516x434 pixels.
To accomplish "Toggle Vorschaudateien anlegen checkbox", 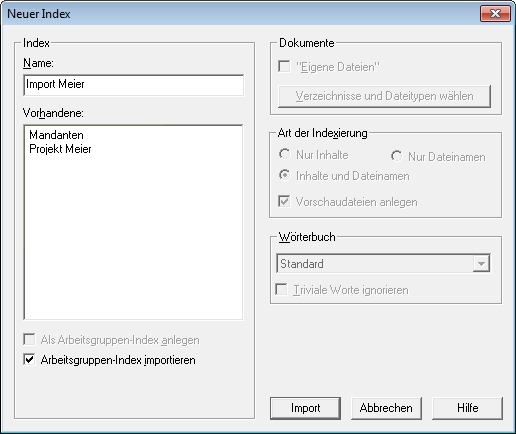I will point(284,201).
